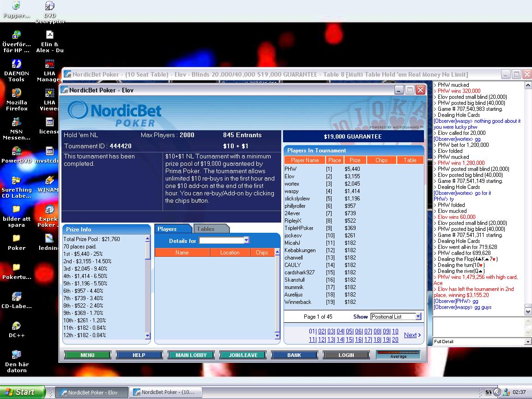Sort details list by Name column
532x399 pixels.
(182, 253)
